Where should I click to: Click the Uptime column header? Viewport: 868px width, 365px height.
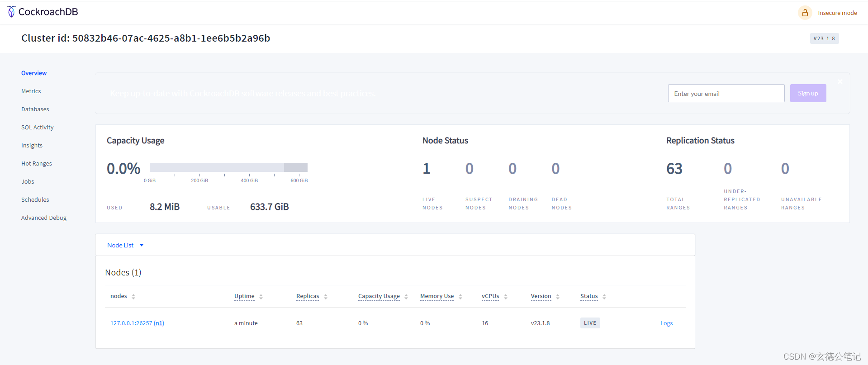tap(244, 296)
